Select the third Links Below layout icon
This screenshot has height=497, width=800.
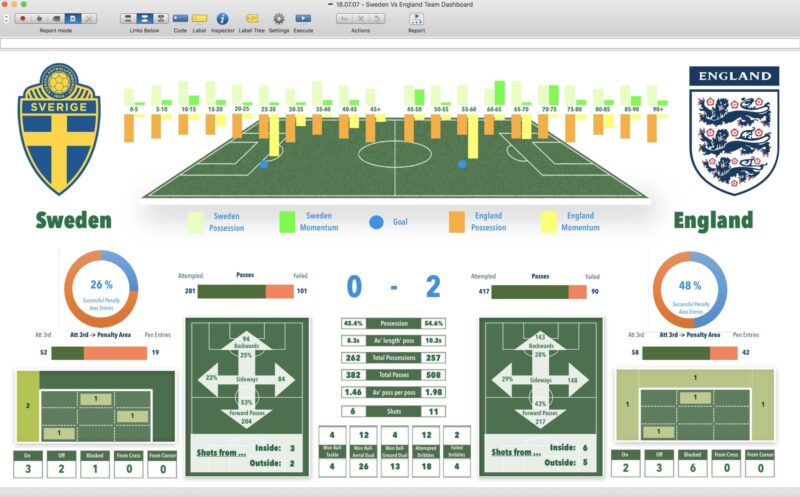pyautogui.click(x=161, y=18)
